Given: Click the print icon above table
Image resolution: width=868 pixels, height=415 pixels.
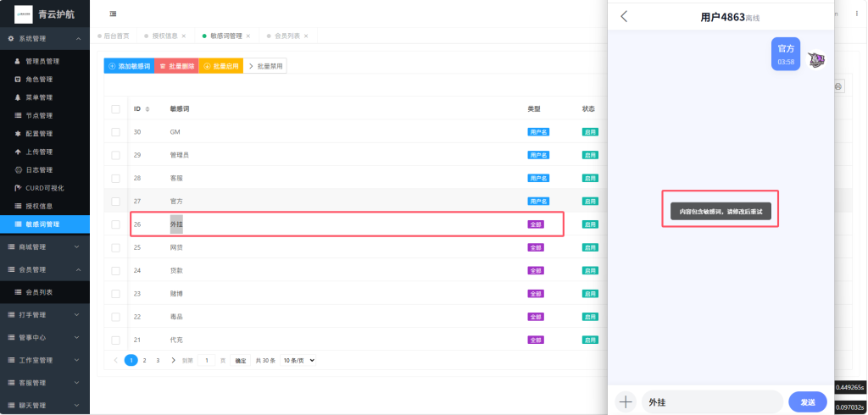Looking at the screenshot, I should click(x=838, y=87).
